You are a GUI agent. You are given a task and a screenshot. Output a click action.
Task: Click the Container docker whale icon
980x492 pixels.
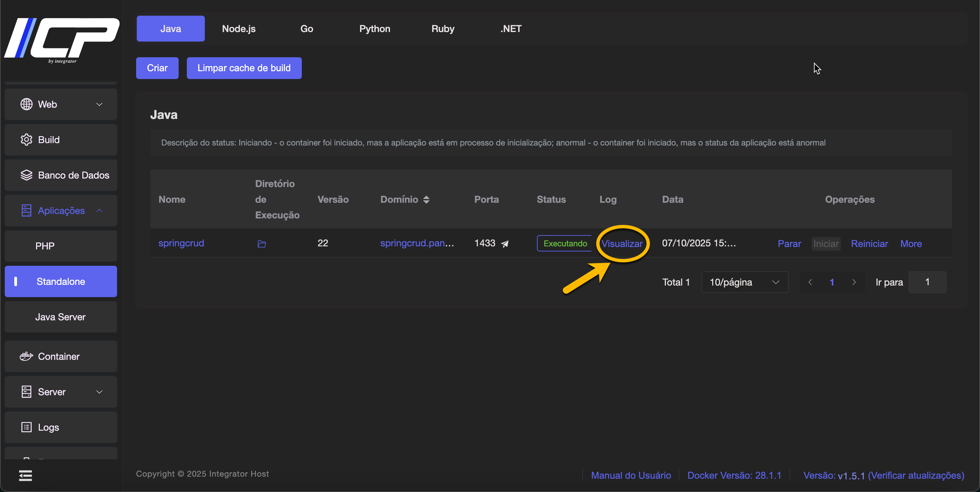point(26,356)
